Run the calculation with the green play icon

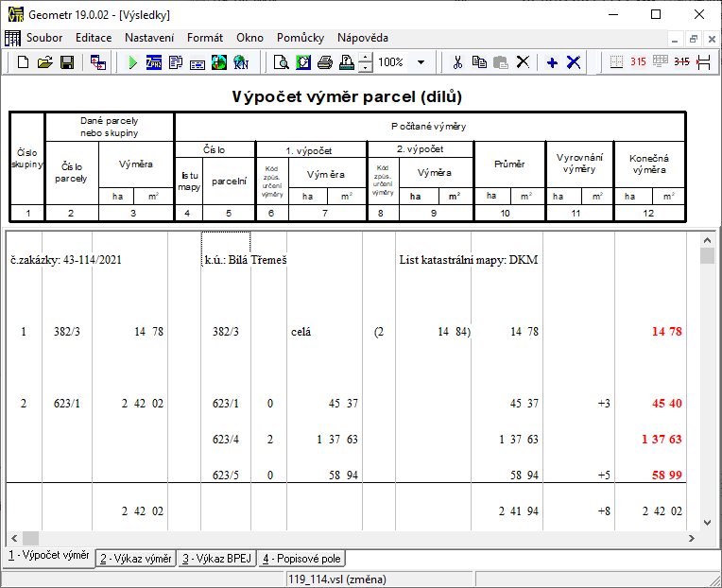[132, 62]
